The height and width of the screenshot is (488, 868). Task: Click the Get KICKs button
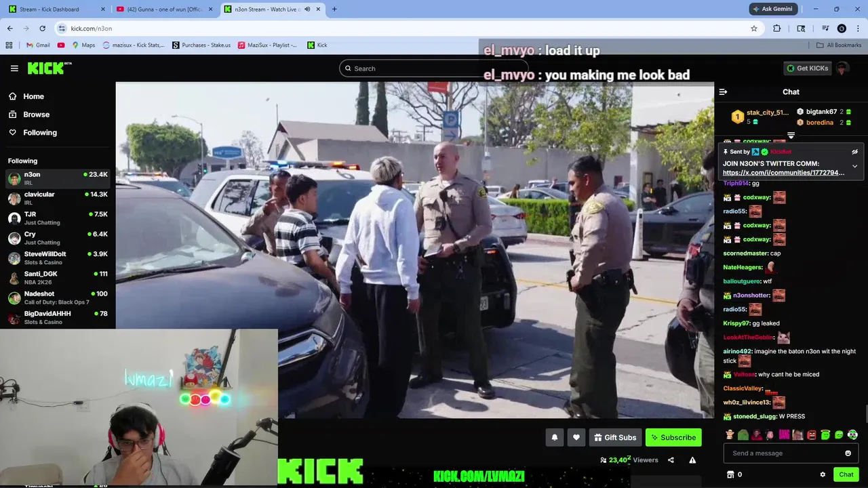click(807, 68)
